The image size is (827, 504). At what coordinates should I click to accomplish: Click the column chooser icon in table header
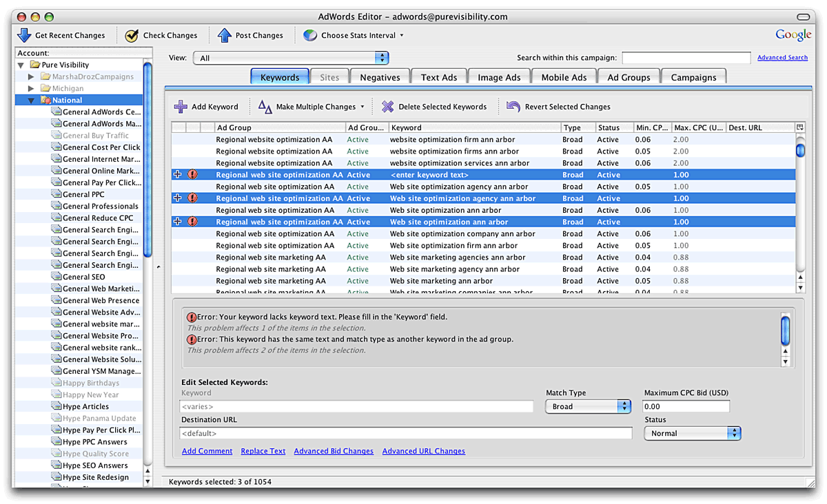[x=799, y=127]
